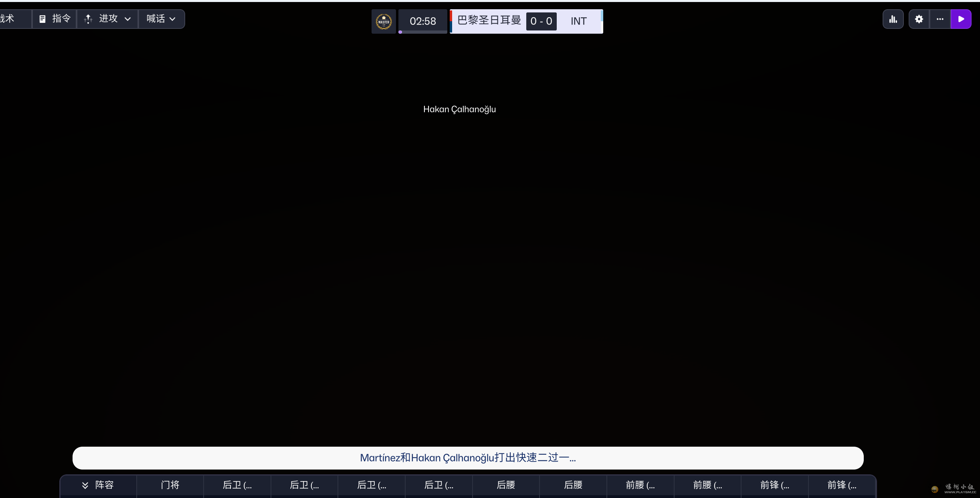Open match settings gear icon
The width and height of the screenshot is (980, 498).
(919, 19)
